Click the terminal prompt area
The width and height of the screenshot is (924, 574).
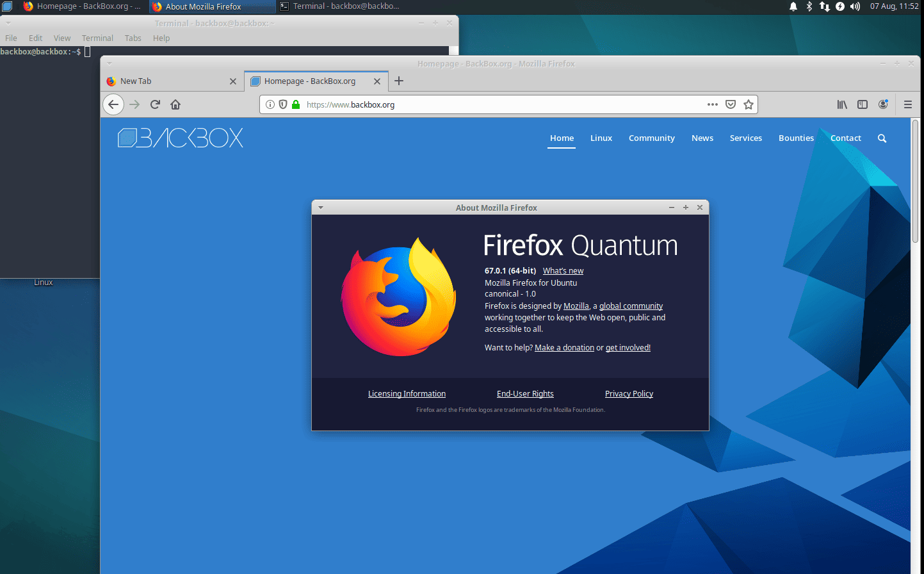[x=45, y=52]
